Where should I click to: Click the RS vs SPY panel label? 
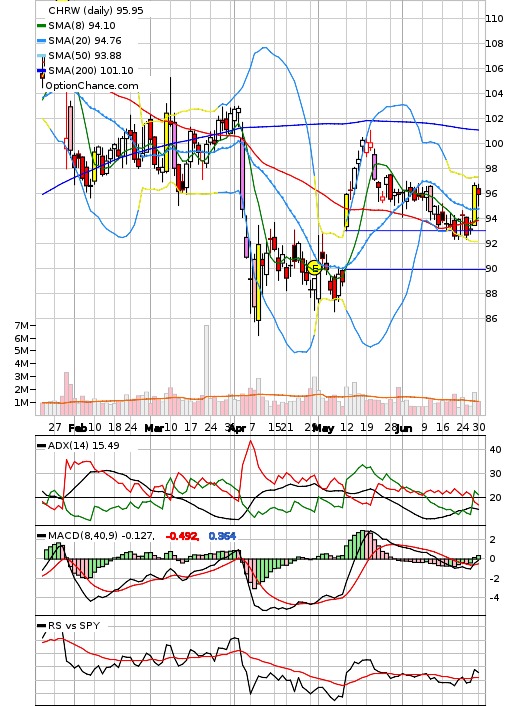pyautogui.click(x=74, y=625)
